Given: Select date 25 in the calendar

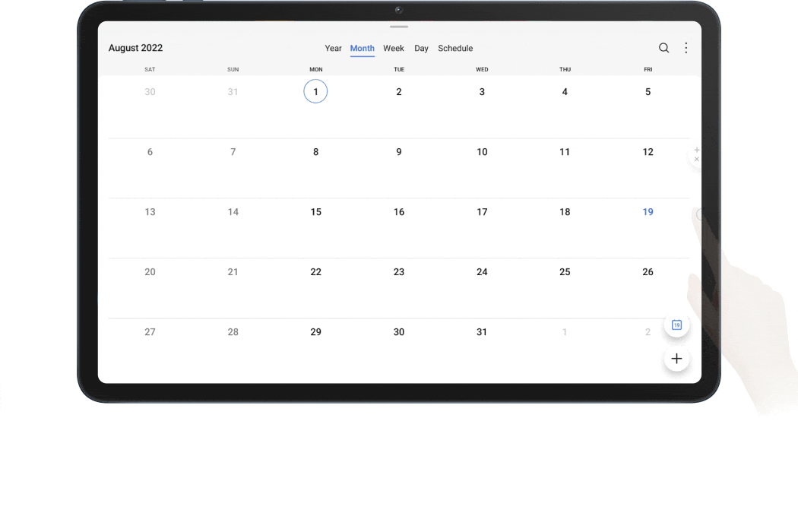Looking at the screenshot, I should 565,272.
